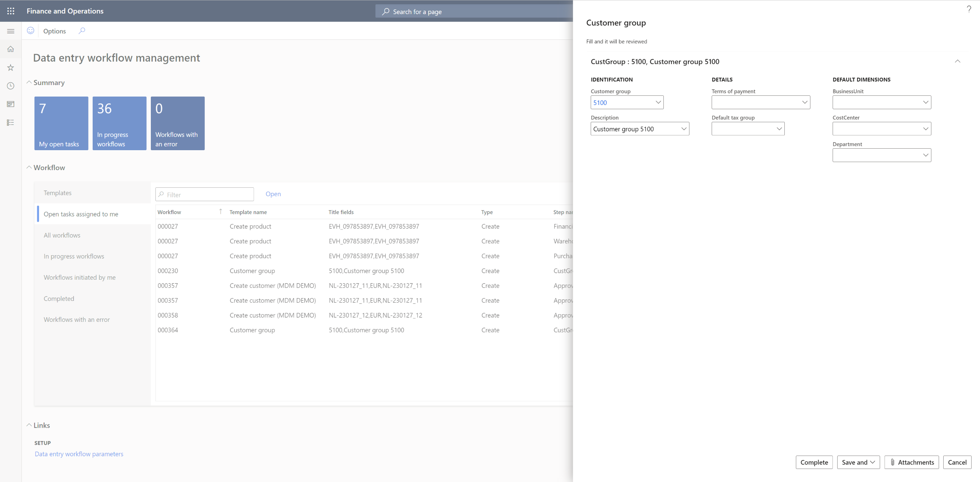Screen dimensions: 980x482
Task: Expand the Save and split button dropdown
Action: tap(872, 462)
